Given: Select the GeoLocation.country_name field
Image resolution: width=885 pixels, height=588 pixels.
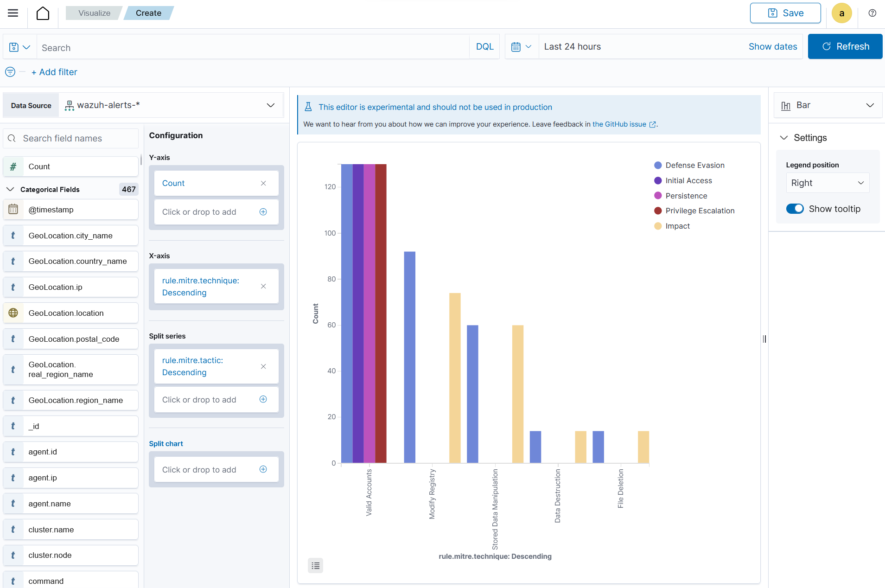Looking at the screenshot, I should (x=70, y=261).
